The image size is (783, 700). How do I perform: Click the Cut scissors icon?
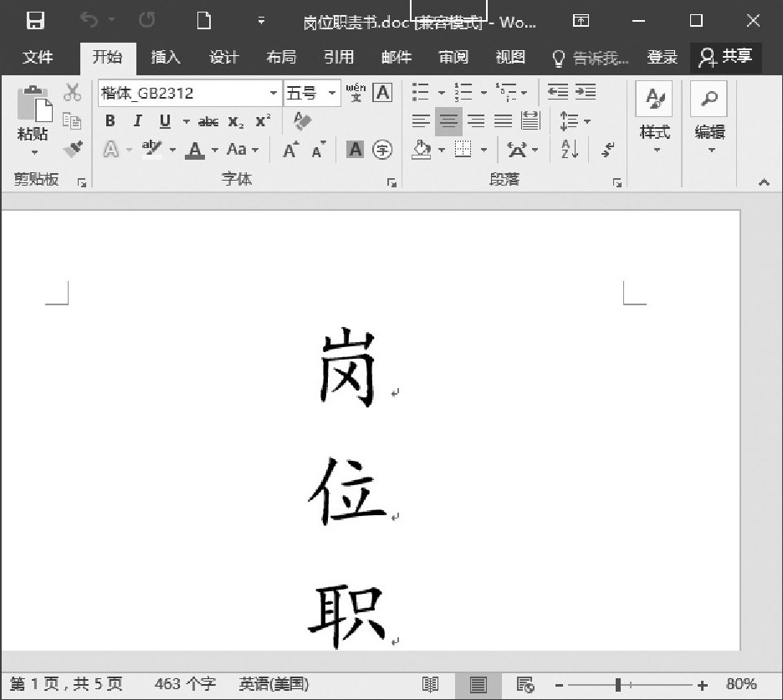pyautogui.click(x=73, y=93)
